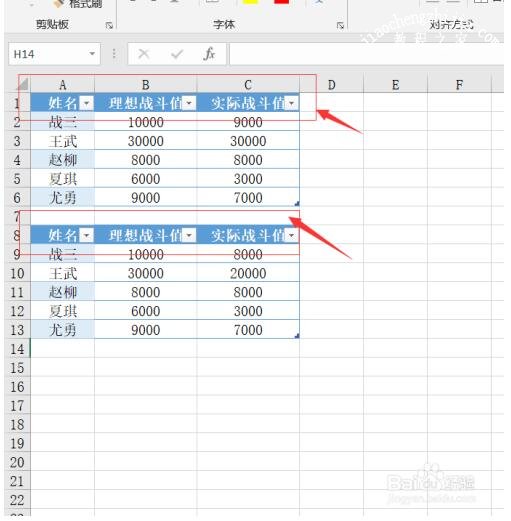Click cell with 王武 in row 3

[x=62, y=141]
